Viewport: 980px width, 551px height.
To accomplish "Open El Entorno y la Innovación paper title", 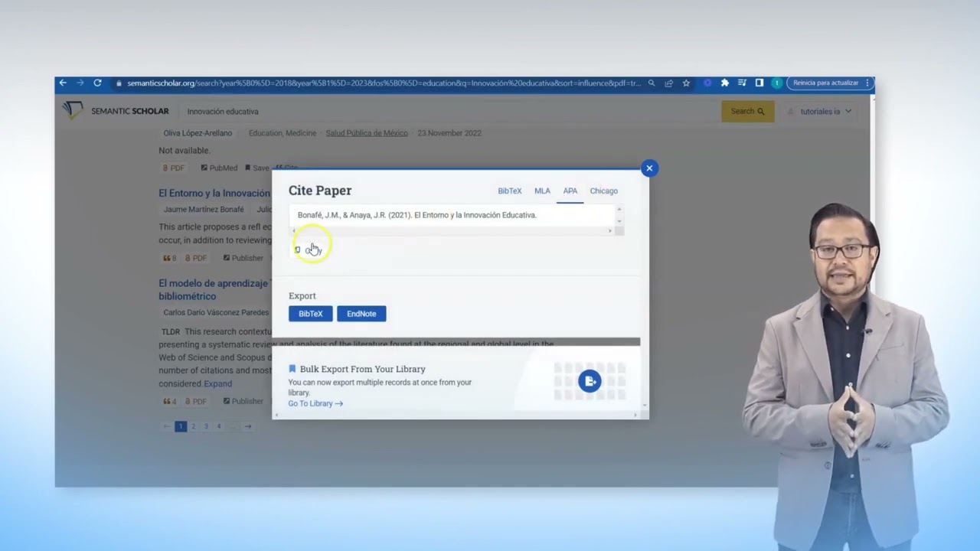I will [x=214, y=193].
